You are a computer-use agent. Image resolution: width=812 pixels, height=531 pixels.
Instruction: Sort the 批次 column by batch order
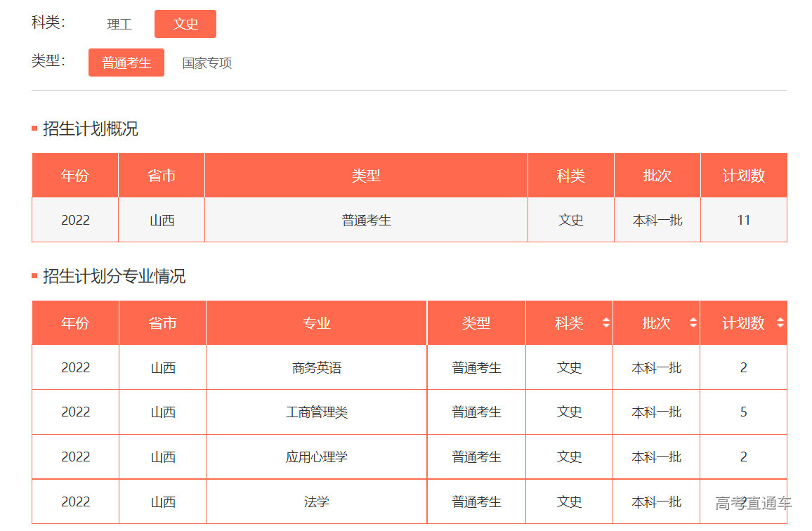click(656, 322)
